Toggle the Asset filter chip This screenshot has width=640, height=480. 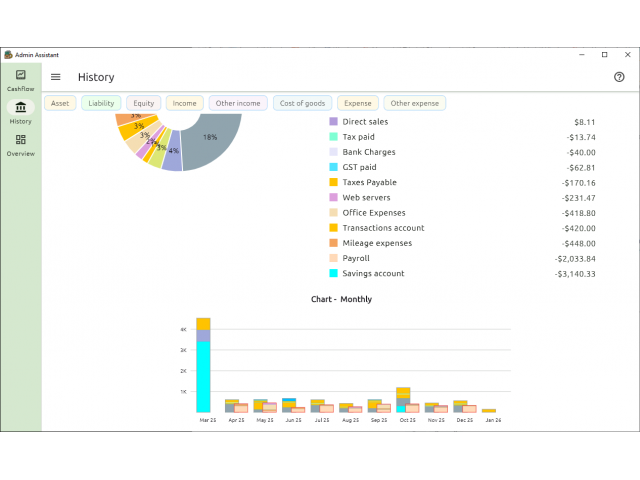click(60, 103)
